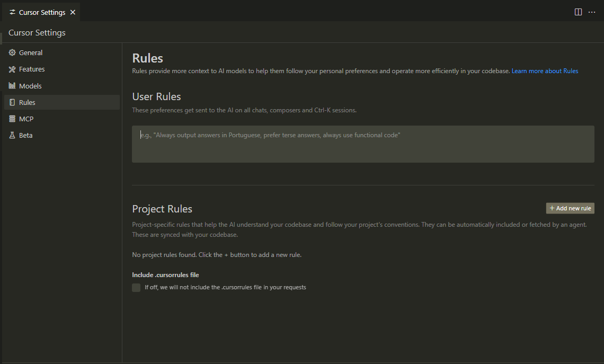Click the Features tools icon
Screen dimensions: 604x364
(x=12, y=69)
